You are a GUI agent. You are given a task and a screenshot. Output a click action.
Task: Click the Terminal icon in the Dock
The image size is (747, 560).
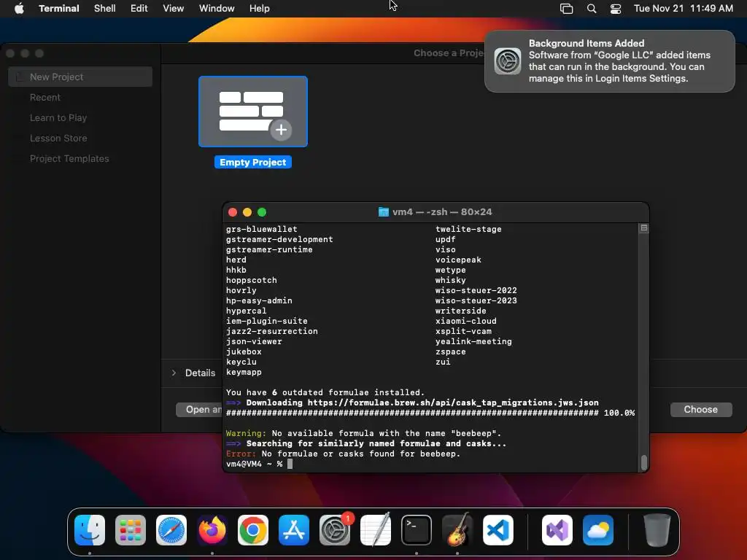pos(417,530)
